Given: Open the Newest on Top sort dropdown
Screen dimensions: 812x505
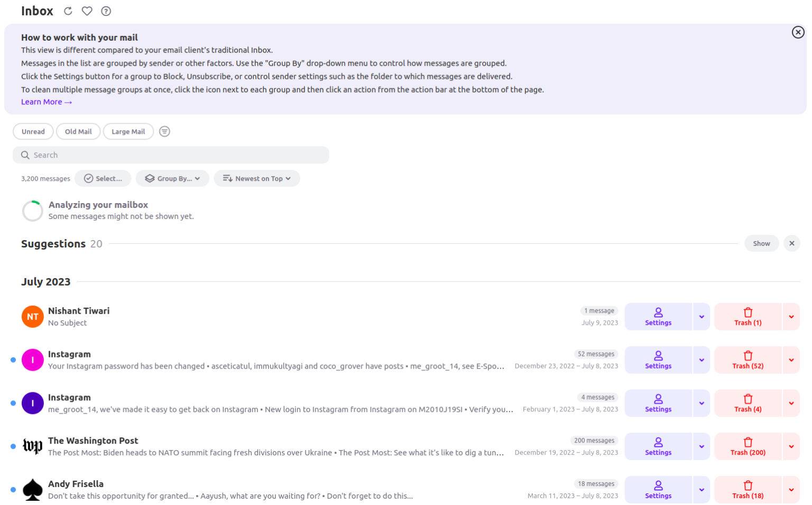Looking at the screenshot, I should click(x=257, y=179).
